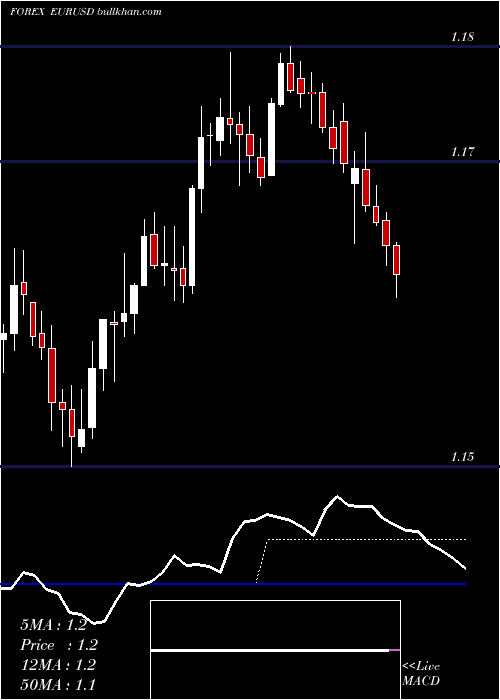500x700 pixels.
Task: Click the 12MA : 1.2 value
Action: (58, 665)
